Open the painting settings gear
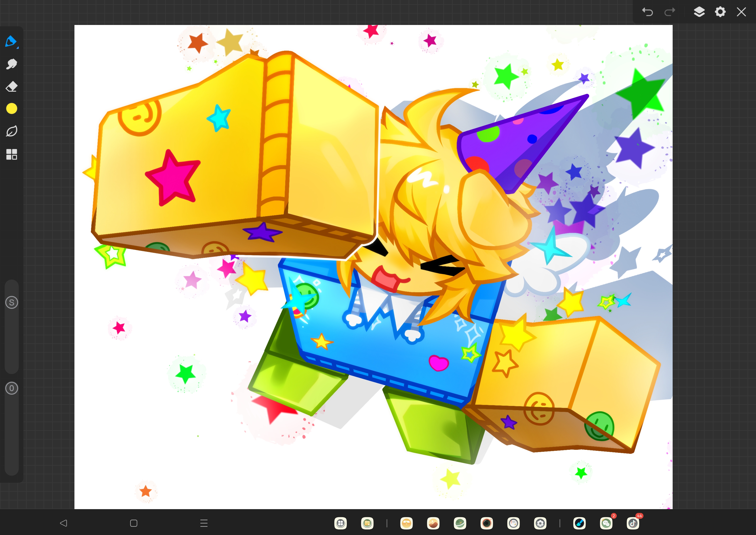The width and height of the screenshot is (756, 535). (x=720, y=12)
